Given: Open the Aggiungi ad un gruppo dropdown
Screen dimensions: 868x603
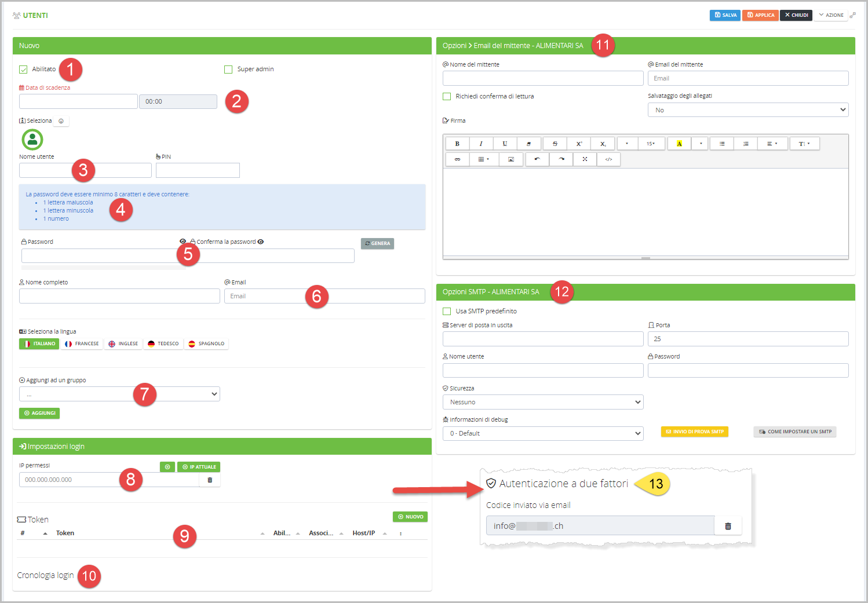Looking at the screenshot, I should 119,394.
